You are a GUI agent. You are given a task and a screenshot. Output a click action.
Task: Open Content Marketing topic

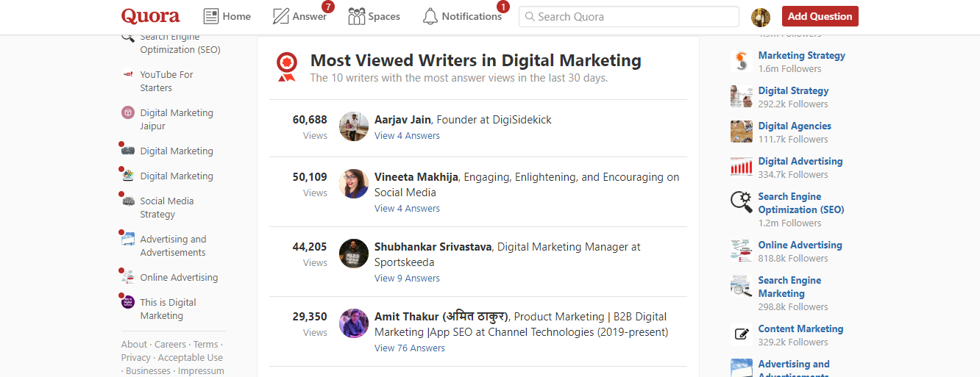click(x=800, y=328)
